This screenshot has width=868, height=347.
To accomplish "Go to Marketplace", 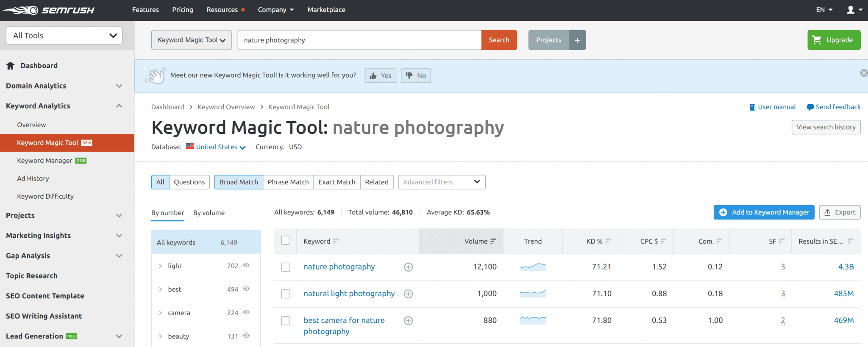I will 326,10.
